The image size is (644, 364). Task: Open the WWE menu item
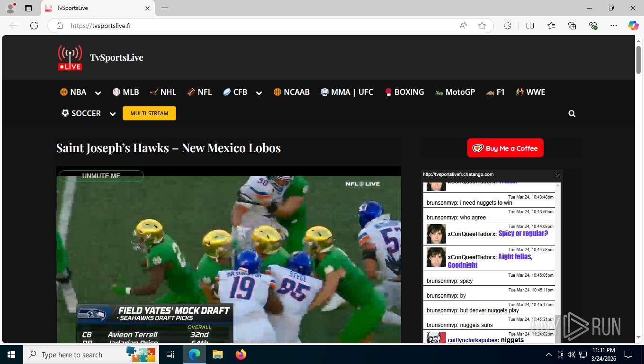(530, 92)
